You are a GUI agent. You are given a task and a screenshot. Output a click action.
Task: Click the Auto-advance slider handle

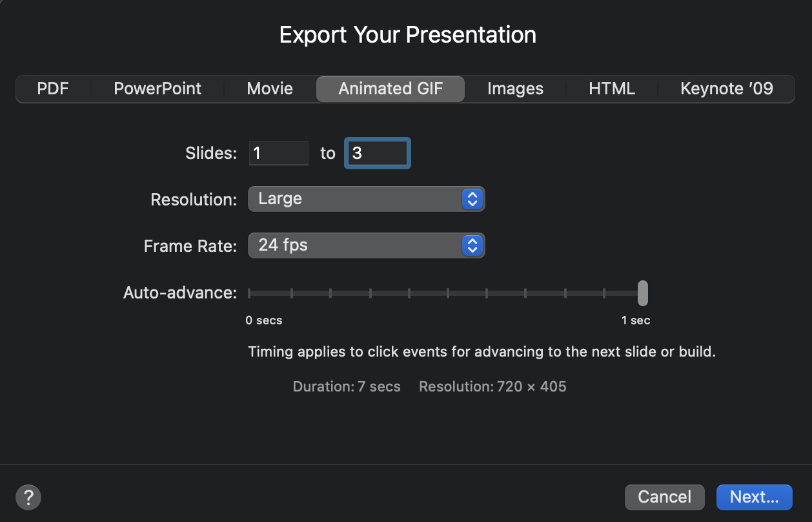pyautogui.click(x=642, y=293)
